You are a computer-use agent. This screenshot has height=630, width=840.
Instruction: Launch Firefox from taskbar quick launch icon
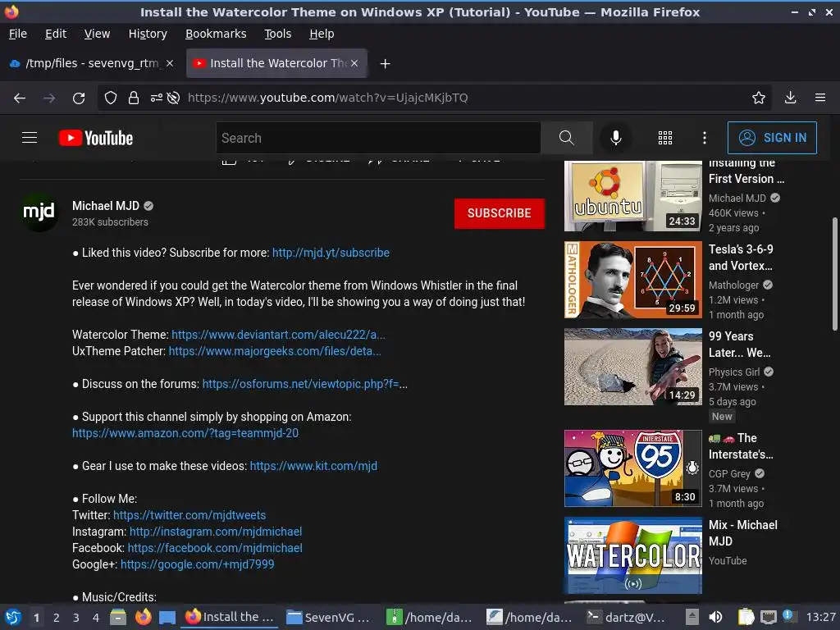[x=143, y=617]
